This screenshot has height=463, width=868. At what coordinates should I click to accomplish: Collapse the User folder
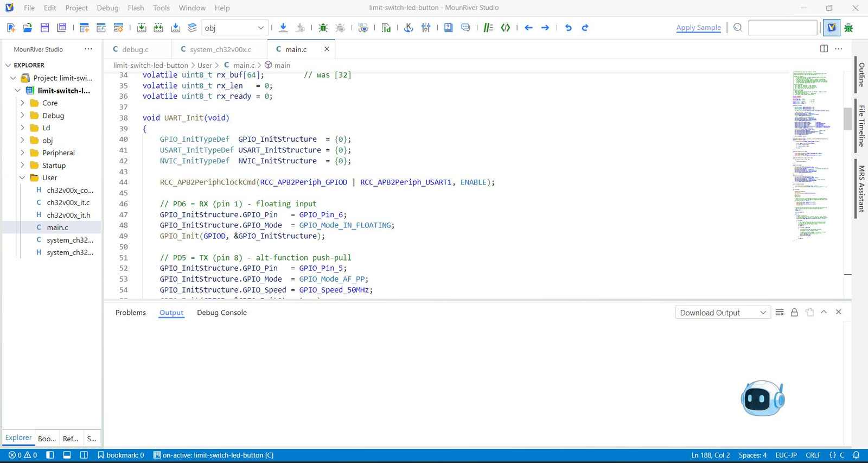tap(22, 177)
